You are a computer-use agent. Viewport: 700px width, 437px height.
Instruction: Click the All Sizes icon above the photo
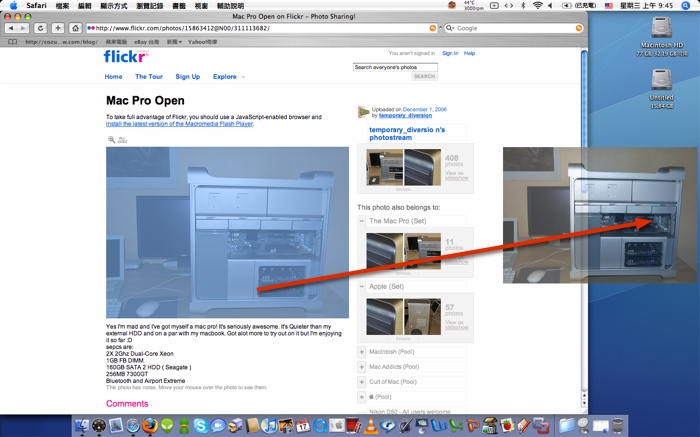click(122, 140)
